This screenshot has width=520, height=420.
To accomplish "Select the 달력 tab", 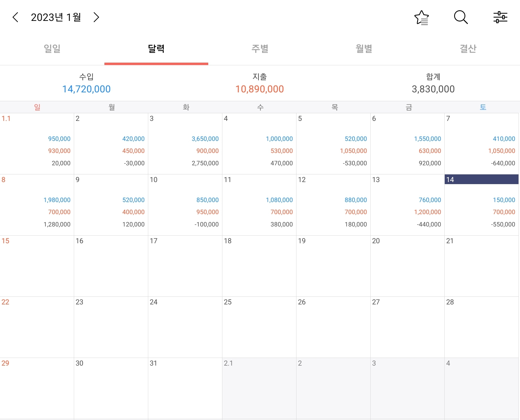I will click(x=156, y=49).
